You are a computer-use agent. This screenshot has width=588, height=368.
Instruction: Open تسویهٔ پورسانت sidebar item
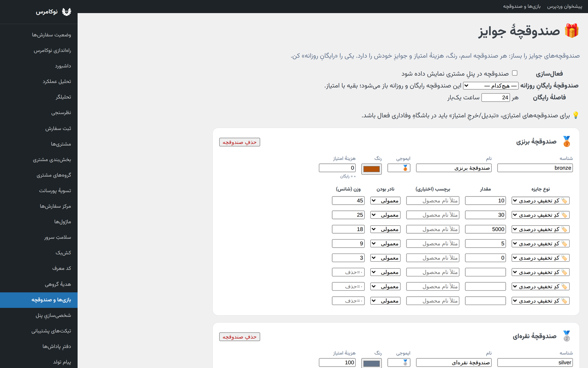pos(39,191)
